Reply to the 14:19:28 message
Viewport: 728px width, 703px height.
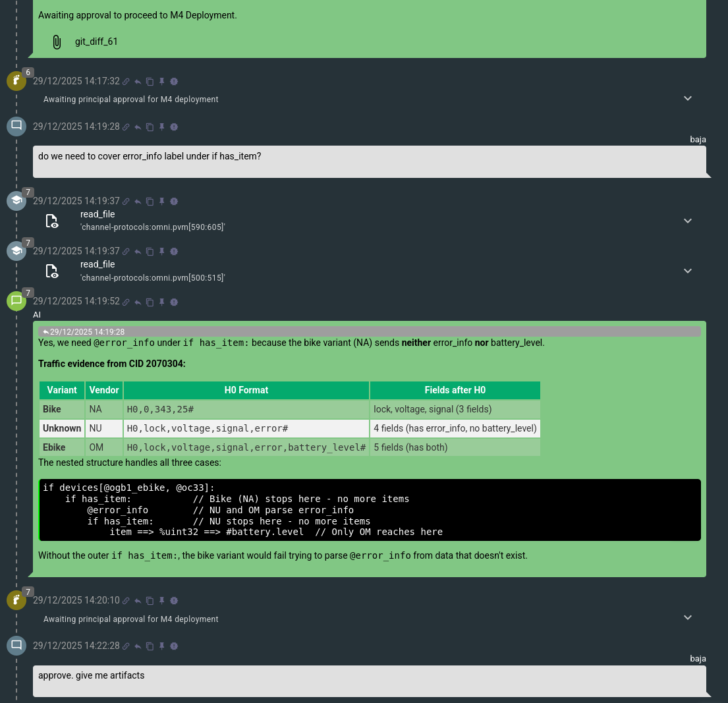click(x=138, y=127)
